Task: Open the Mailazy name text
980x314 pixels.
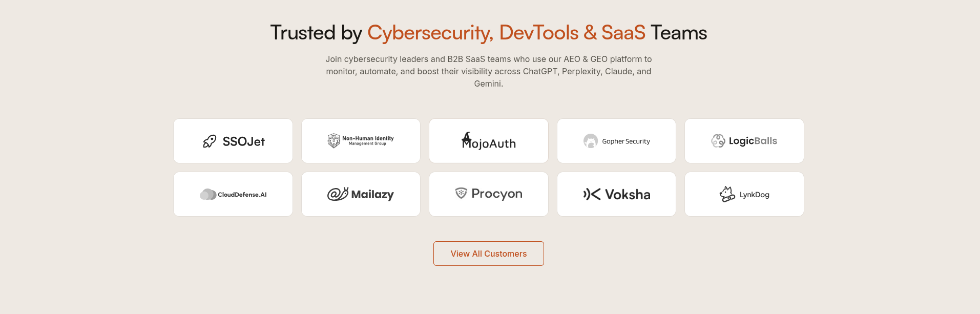Action: [x=372, y=195]
